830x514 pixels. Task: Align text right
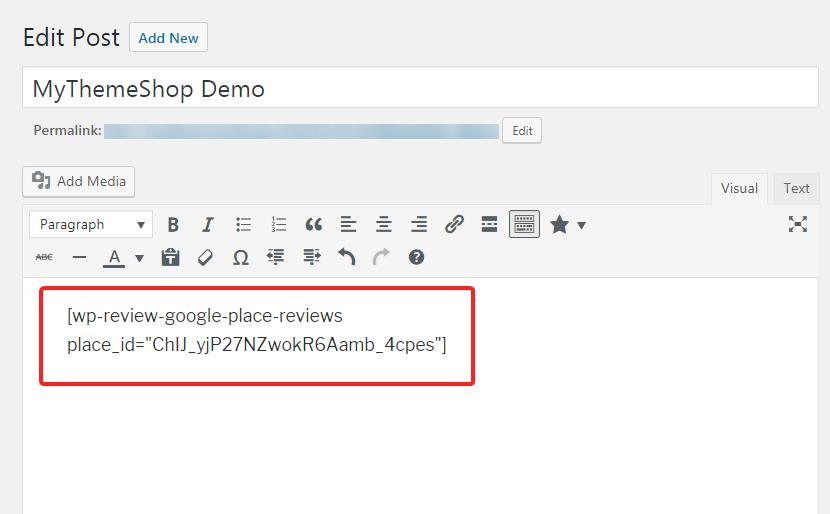419,224
